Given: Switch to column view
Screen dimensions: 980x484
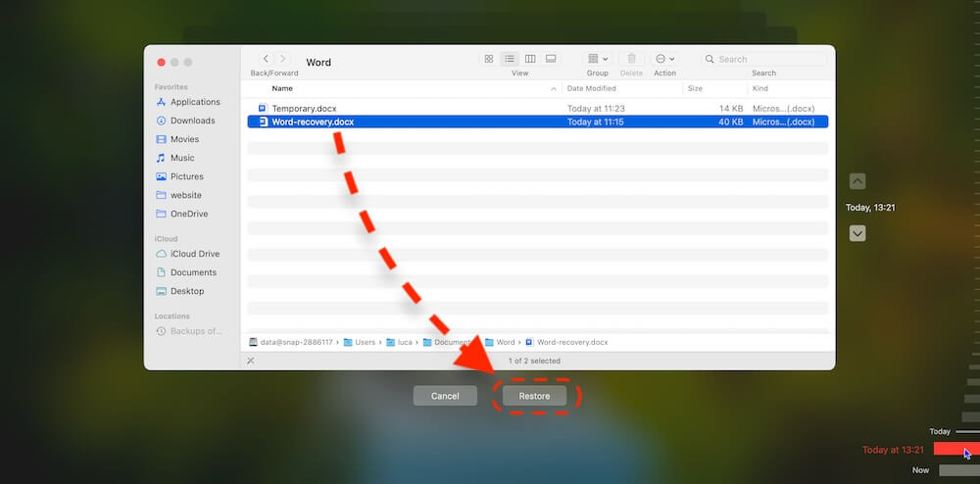Looking at the screenshot, I should 530,59.
